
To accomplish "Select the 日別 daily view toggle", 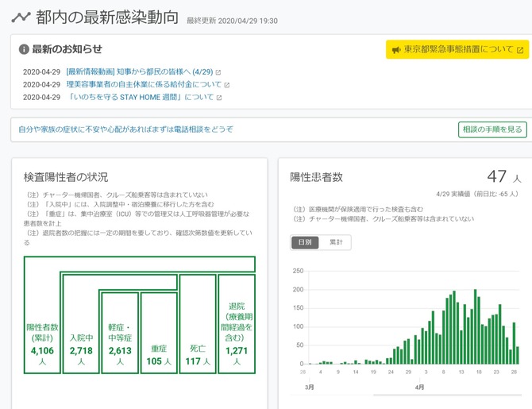I will pos(306,242).
